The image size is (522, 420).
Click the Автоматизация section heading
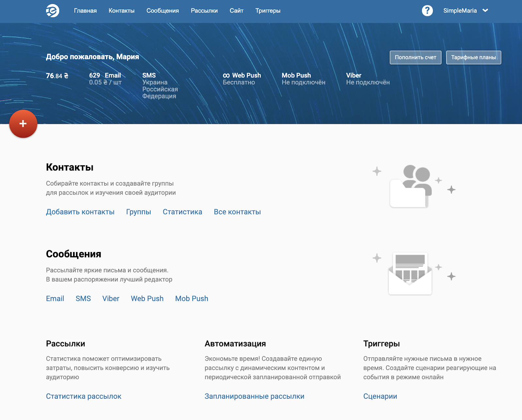click(x=235, y=344)
